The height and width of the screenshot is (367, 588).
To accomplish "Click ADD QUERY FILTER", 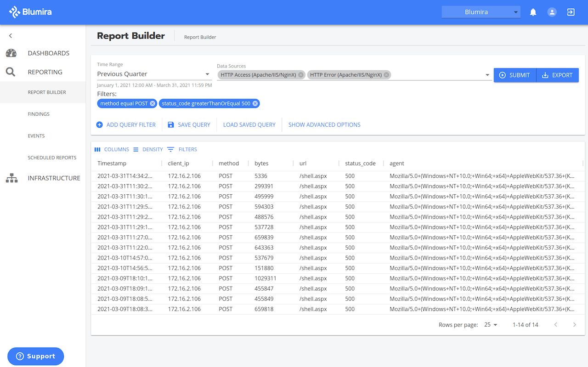I will pos(126,124).
